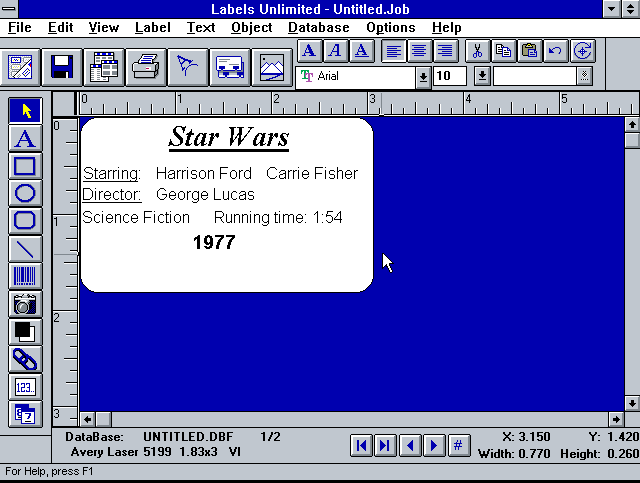640x483 pixels.
Task: Select the 1977 year text
Action: pos(214,243)
